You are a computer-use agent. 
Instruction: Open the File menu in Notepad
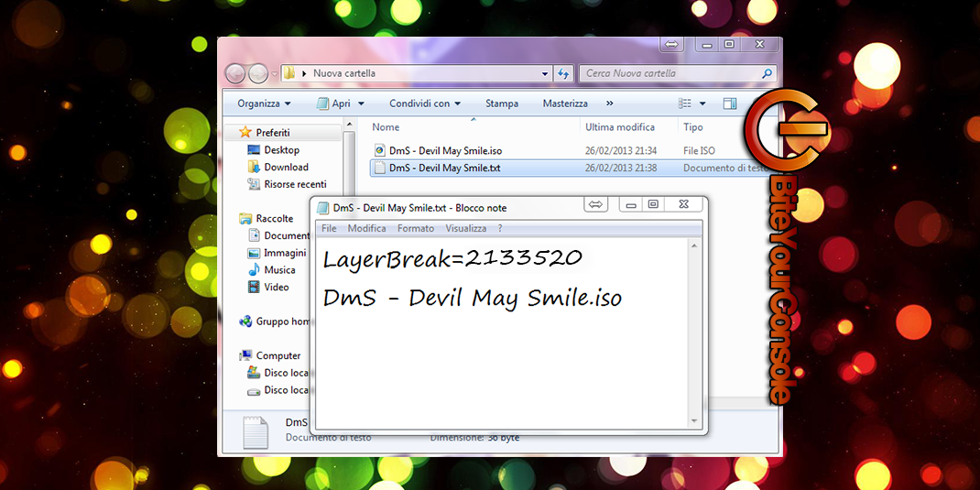tap(329, 229)
